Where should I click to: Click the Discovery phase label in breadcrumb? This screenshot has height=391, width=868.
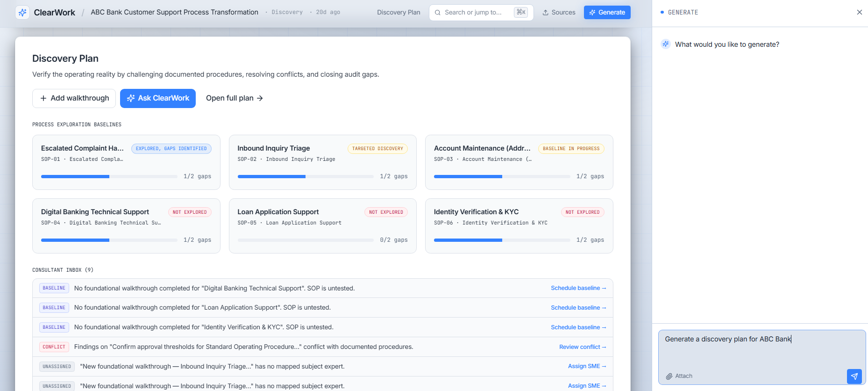coord(287,12)
